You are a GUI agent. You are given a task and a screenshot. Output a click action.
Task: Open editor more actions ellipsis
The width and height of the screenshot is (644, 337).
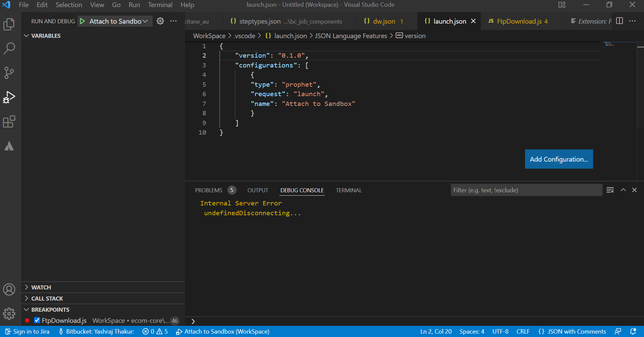tap(633, 21)
